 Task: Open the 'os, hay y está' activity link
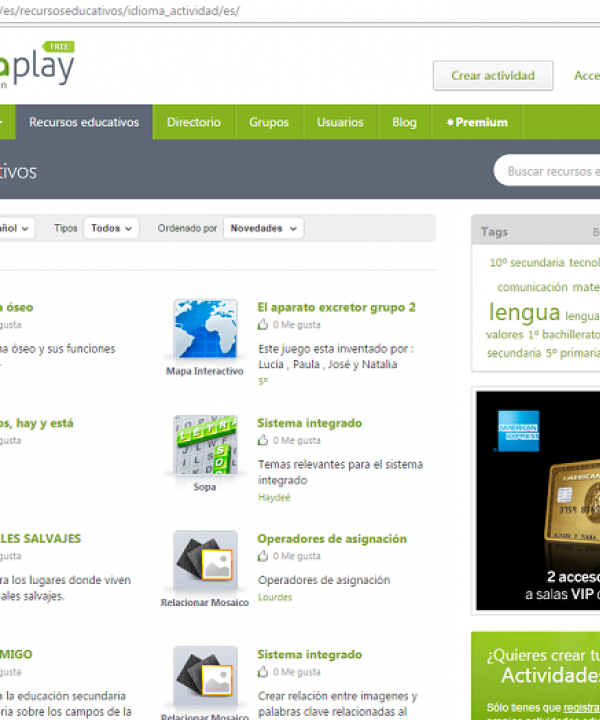click(x=37, y=423)
